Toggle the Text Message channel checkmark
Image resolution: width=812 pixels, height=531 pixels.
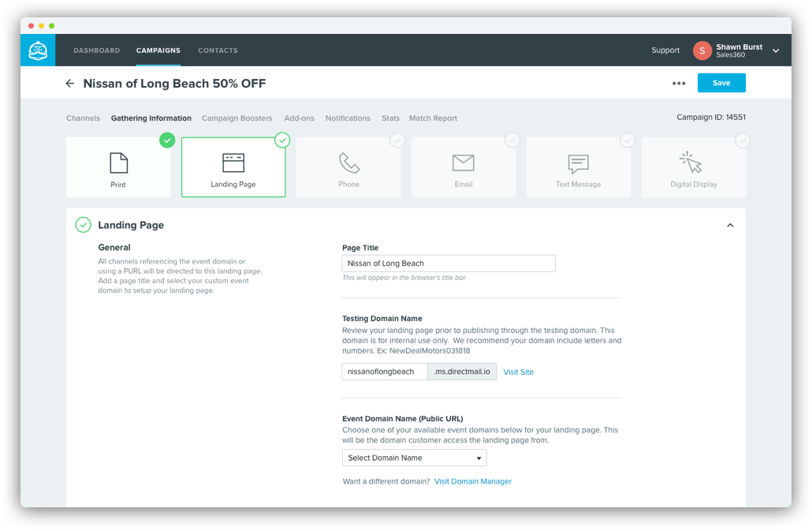click(x=627, y=140)
